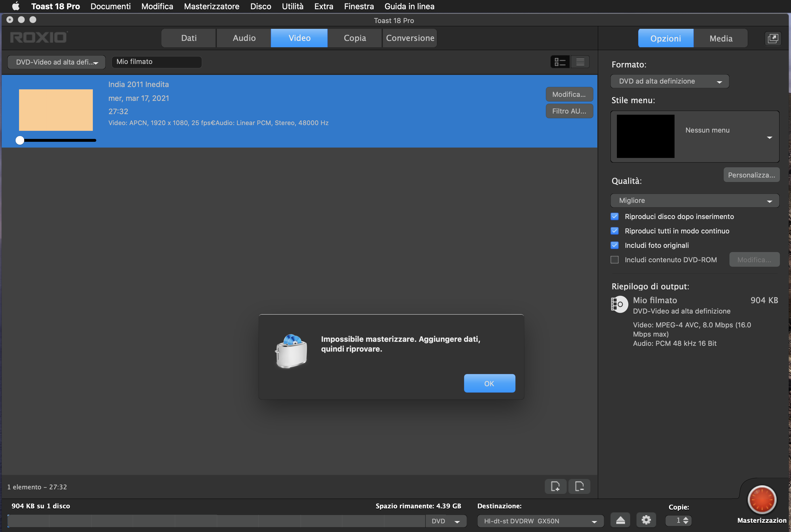
Task: Open the DVD disc size dropdown
Action: [446, 521]
